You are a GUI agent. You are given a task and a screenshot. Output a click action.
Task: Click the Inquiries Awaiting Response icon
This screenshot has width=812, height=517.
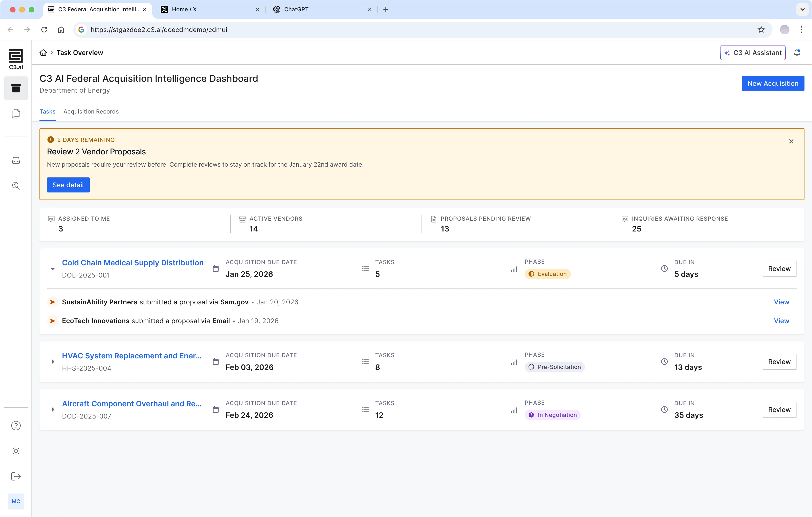[625, 219]
